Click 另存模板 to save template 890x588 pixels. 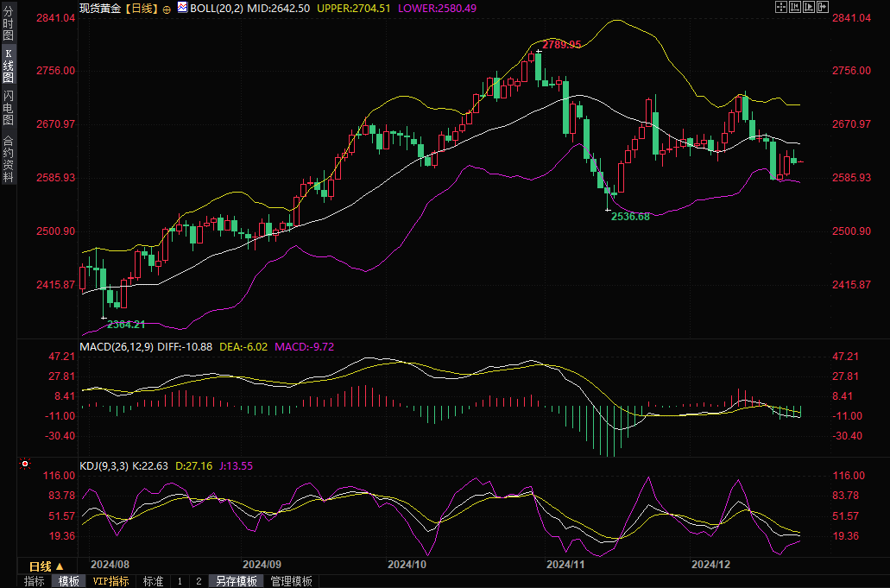coord(237,581)
